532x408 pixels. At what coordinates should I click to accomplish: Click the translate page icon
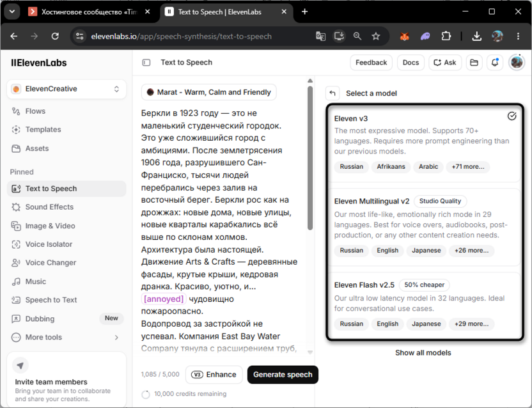tap(320, 36)
